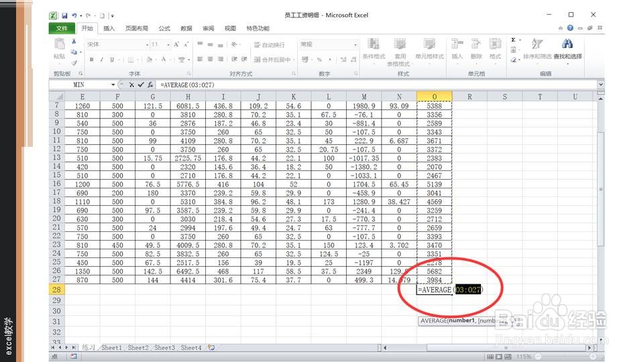
Task: Open the Customize Quick Access Toolbar dropdown
Action: (x=112, y=16)
